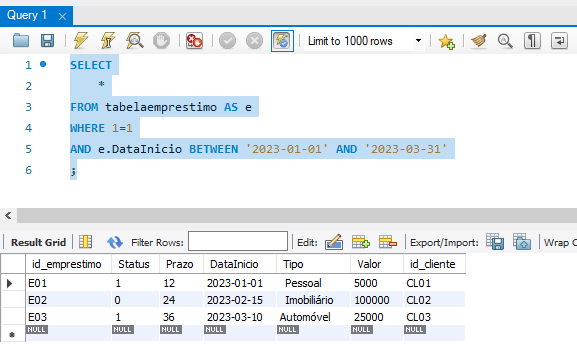Open find panel magnifier icon
Viewport: 577px width, 362px height.
coord(505,40)
